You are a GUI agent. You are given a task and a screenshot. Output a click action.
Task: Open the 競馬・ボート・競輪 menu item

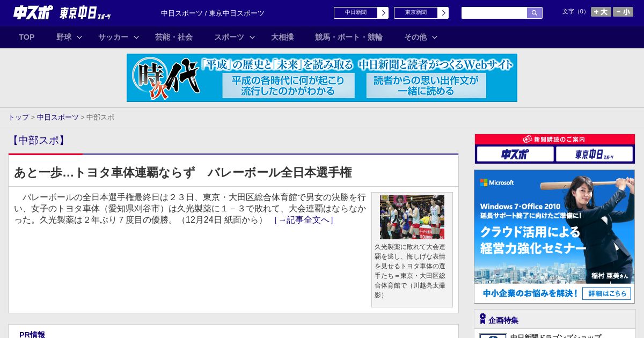[349, 37]
